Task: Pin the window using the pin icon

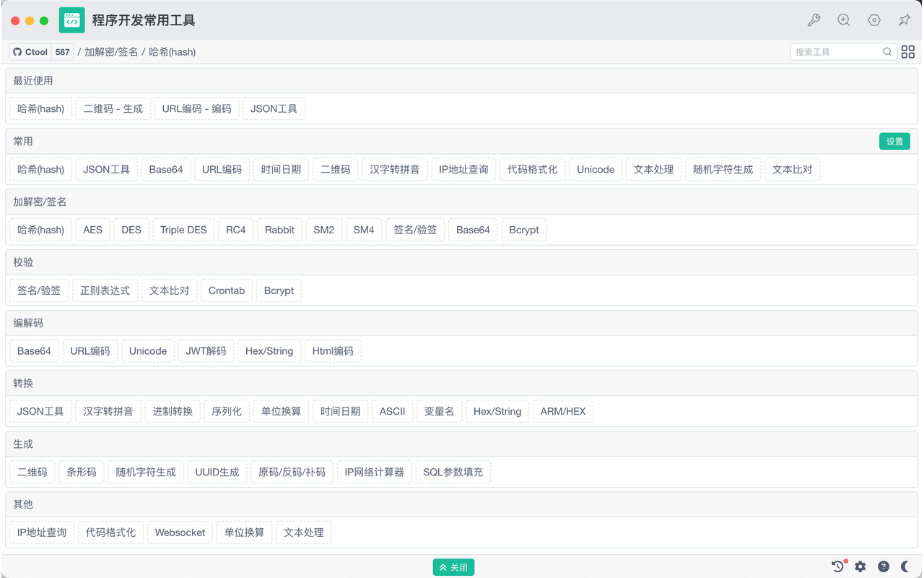Action: [x=905, y=20]
